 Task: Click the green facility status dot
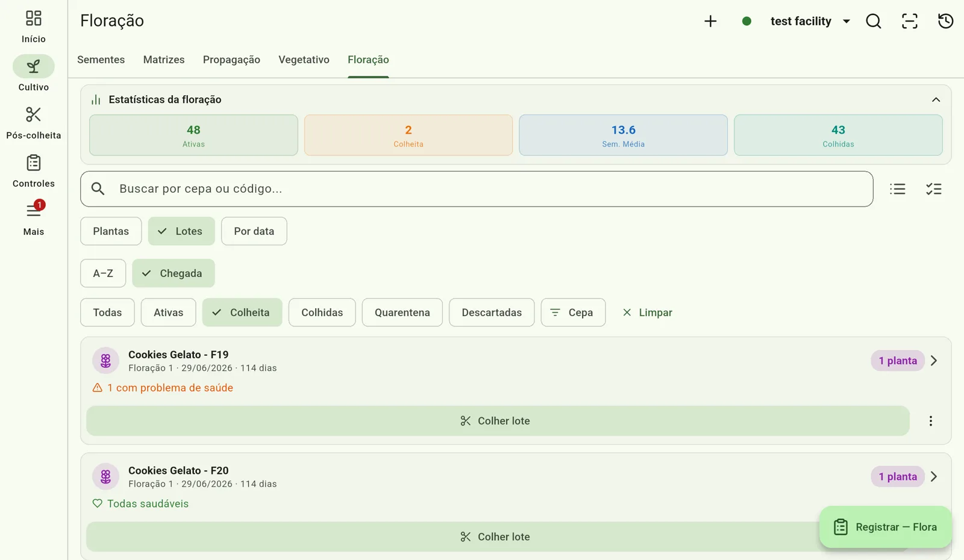pyautogui.click(x=746, y=21)
